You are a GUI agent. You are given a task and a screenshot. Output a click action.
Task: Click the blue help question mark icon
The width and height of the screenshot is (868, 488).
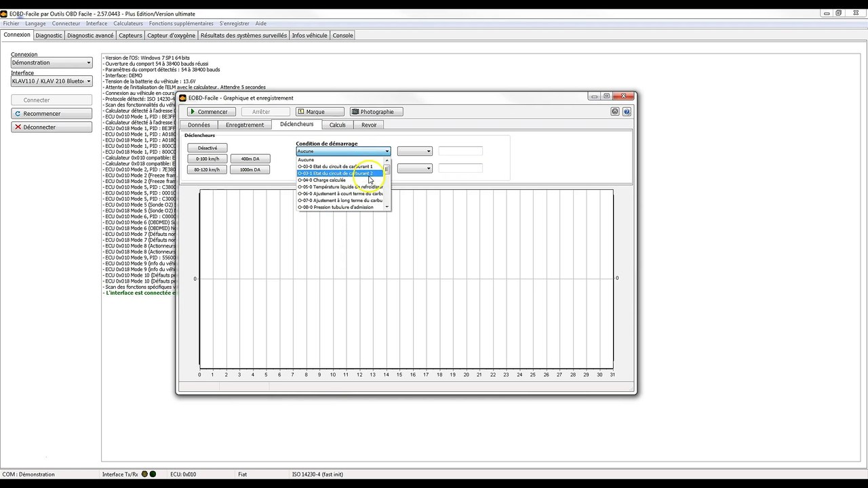pos(627,112)
